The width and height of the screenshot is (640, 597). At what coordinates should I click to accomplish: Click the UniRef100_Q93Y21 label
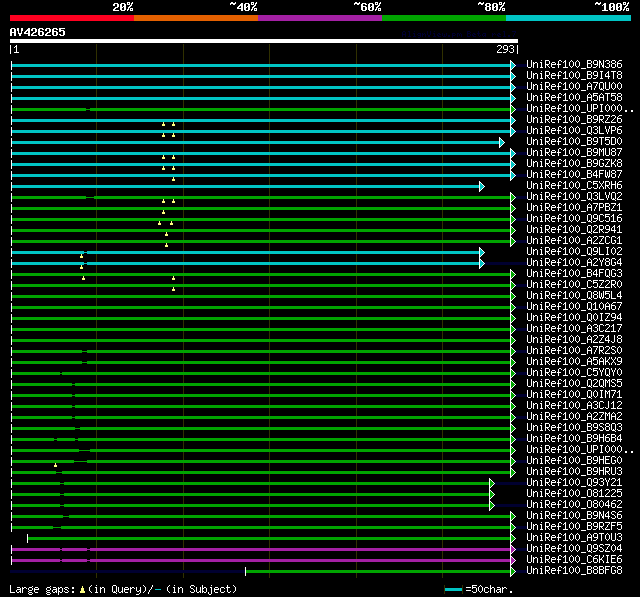[574, 483]
